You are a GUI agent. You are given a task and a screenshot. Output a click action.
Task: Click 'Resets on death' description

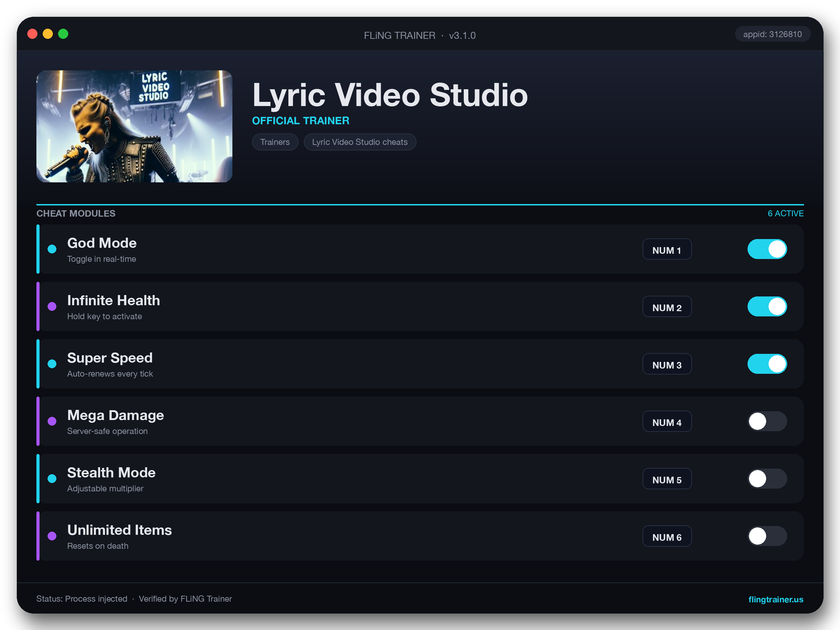tap(98, 546)
